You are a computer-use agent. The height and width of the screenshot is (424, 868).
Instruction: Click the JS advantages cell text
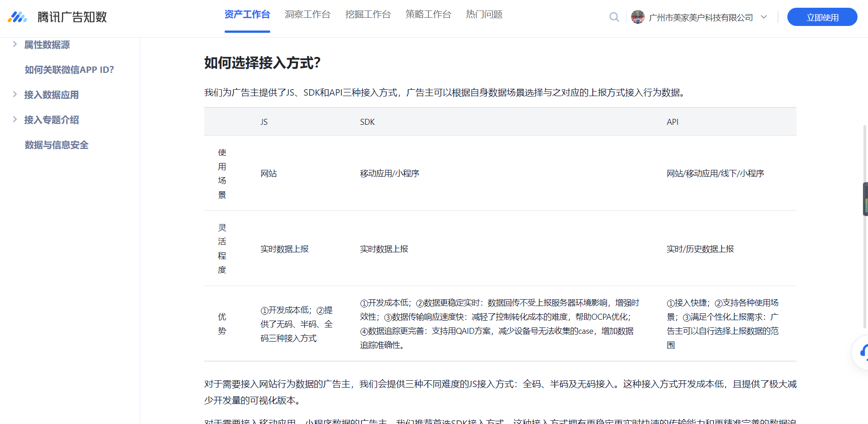(x=297, y=324)
